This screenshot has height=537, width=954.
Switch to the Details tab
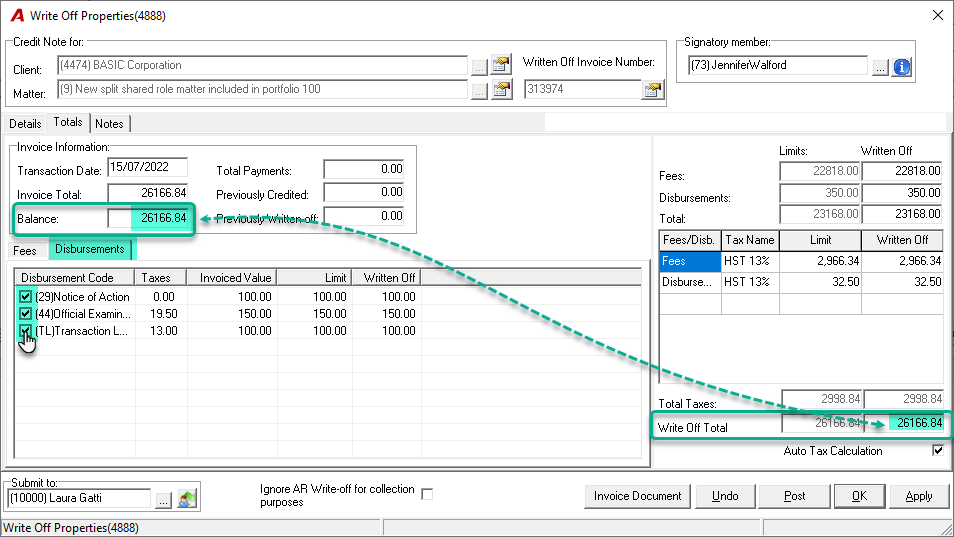pyautogui.click(x=25, y=124)
